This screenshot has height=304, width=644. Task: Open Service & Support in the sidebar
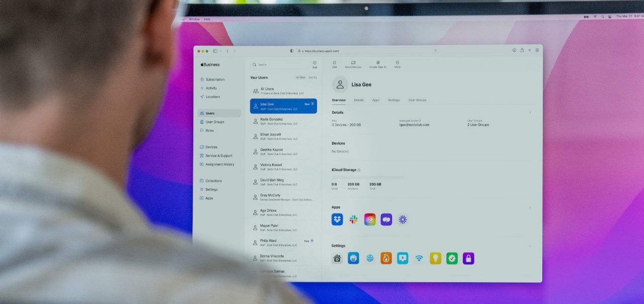click(218, 156)
